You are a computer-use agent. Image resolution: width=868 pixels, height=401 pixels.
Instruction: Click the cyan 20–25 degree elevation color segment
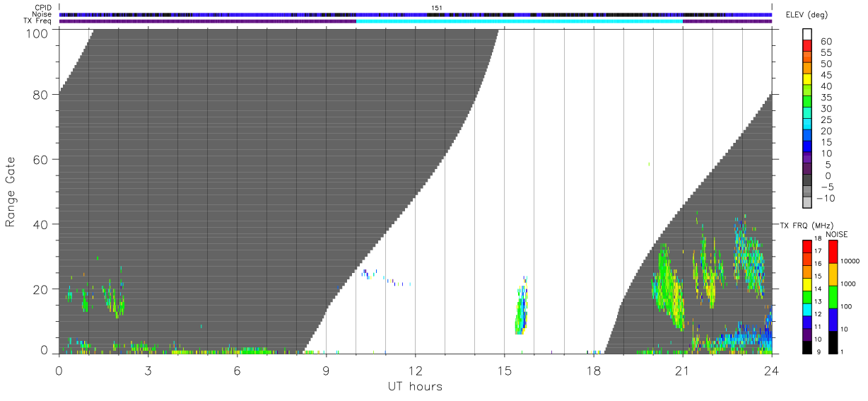[807, 125]
